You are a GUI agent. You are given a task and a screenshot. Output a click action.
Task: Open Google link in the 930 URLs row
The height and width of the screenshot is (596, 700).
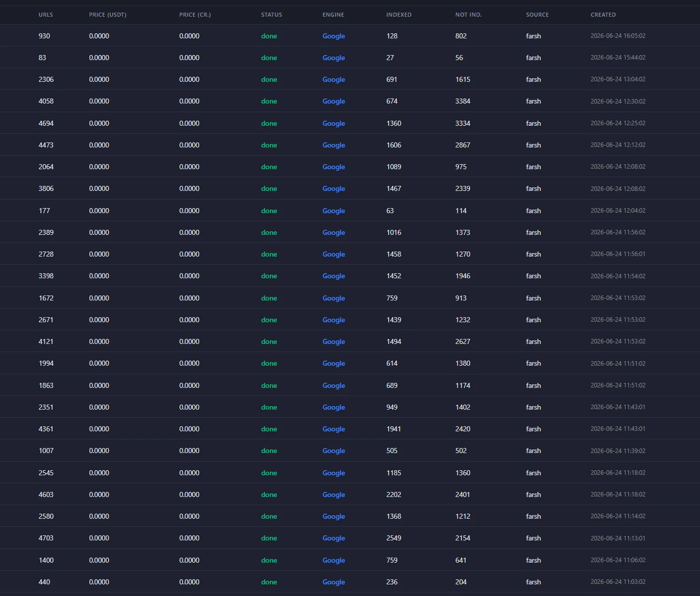334,36
